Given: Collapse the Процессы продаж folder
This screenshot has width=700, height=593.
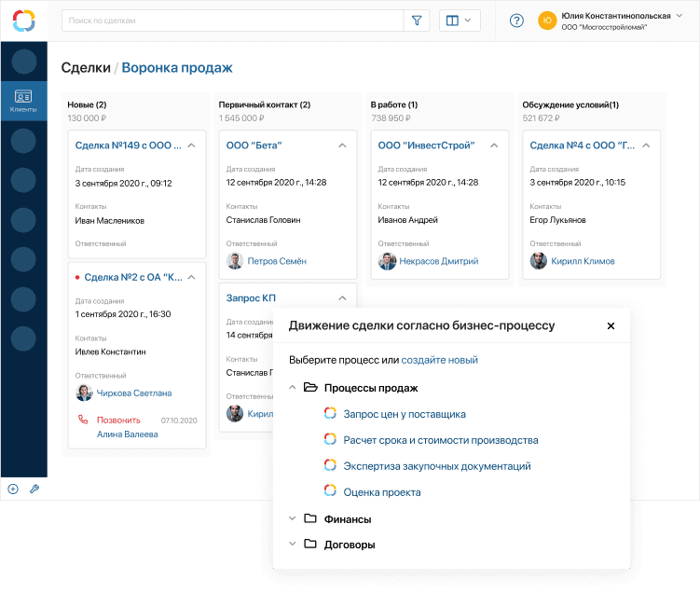Looking at the screenshot, I should (293, 388).
